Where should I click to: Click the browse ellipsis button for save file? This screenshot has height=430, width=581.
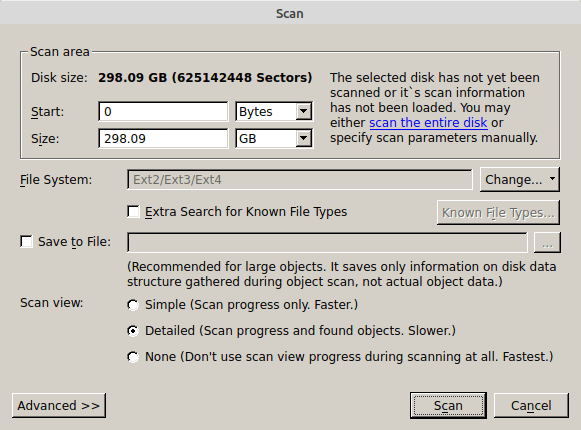[x=547, y=242]
